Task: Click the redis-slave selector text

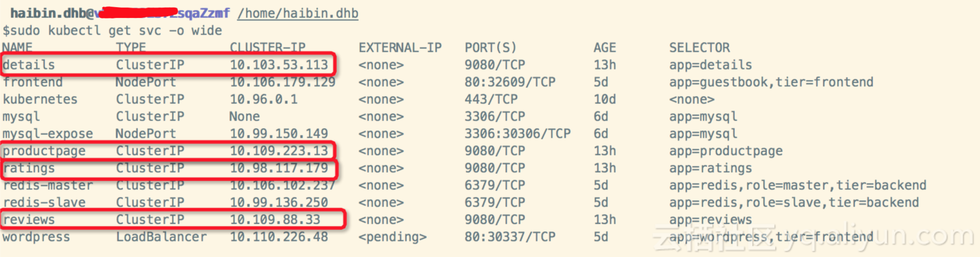Action: tap(794, 203)
